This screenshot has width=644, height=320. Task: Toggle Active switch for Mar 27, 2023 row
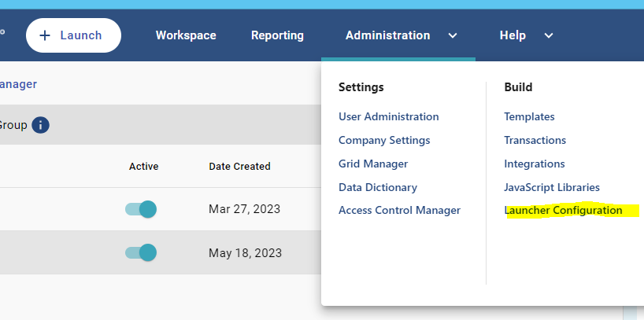pos(141,209)
